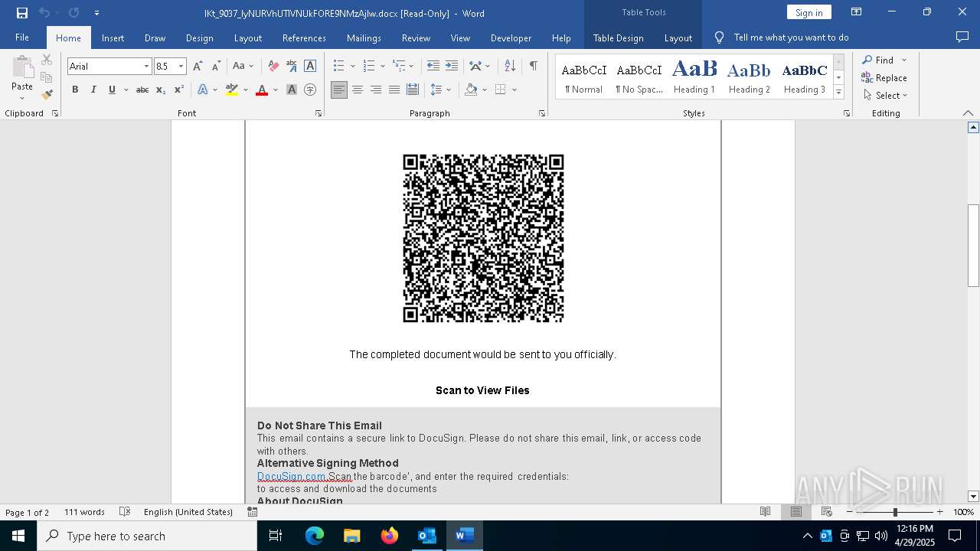This screenshot has height=551, width=980.
Task: Align the paragraph to the right
Action: click(376, 90)
